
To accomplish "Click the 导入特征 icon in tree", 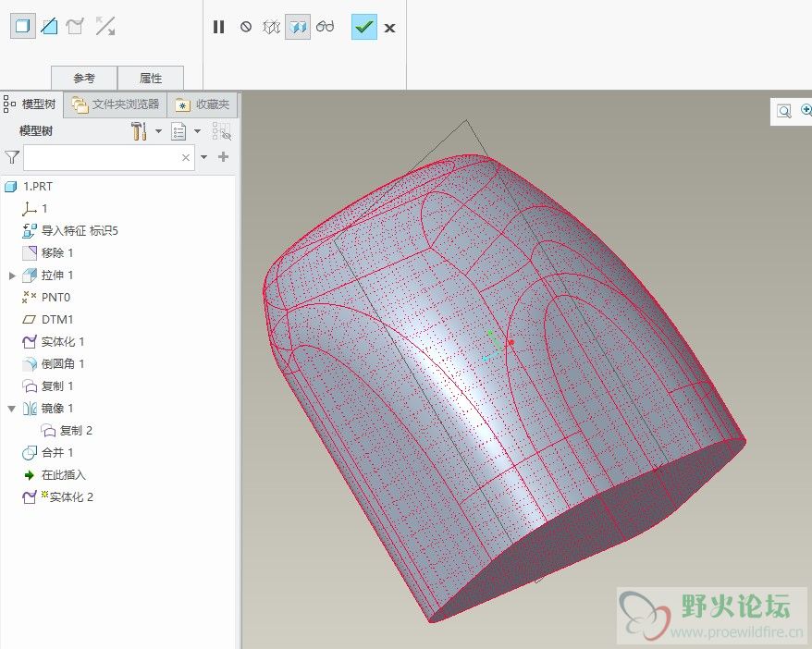I will [29, 231].
